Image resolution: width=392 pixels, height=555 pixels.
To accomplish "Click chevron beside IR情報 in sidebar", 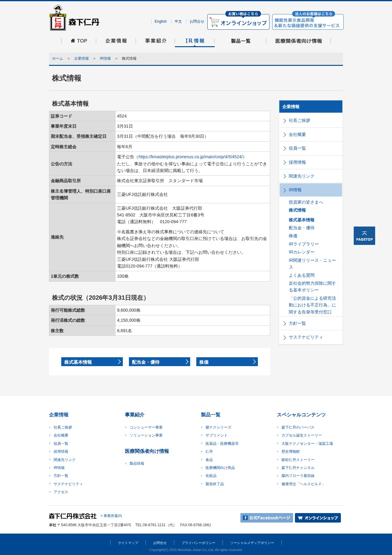I will click(x=285, y=190).
